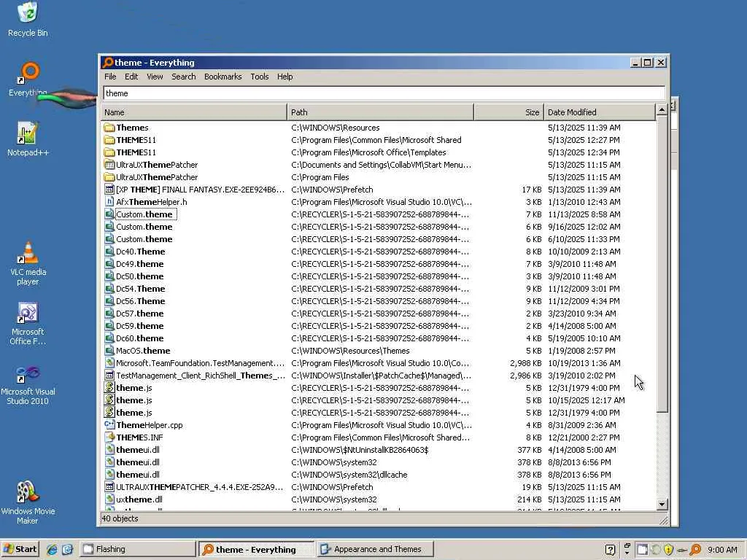The height and width of the screenshot is (560, 747).
Task: Select themeui.dll in $NtUninstallKB2864063$
Action: pos(379,449)
